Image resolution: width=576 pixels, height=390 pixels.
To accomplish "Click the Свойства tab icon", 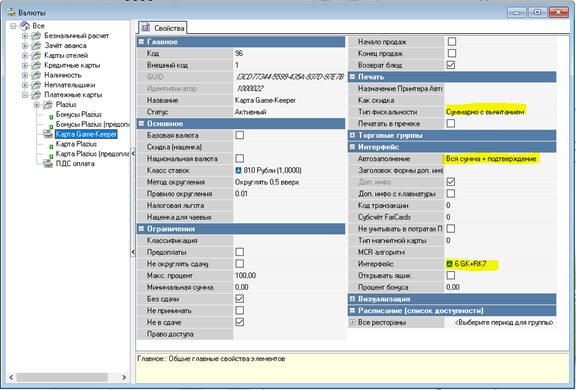I will [146, 28].
